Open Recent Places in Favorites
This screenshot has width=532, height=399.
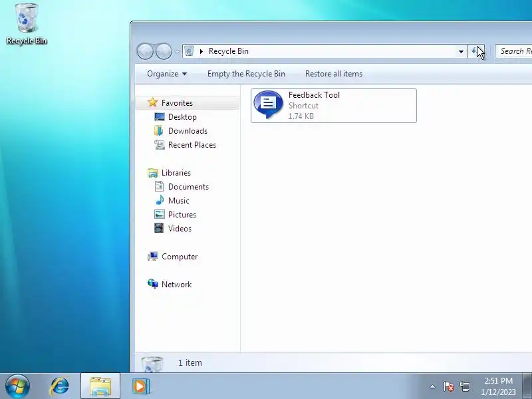pyautogui.click(x=192, y=145)
